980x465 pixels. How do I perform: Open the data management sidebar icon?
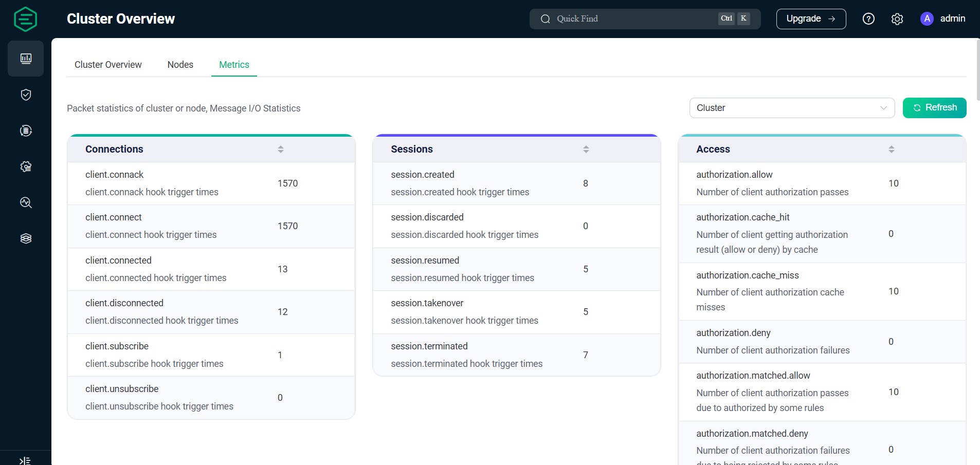coord(25,131)
